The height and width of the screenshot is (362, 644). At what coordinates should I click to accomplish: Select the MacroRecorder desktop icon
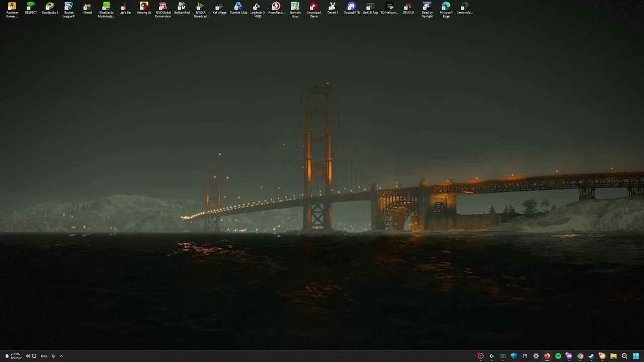[276, 9]
